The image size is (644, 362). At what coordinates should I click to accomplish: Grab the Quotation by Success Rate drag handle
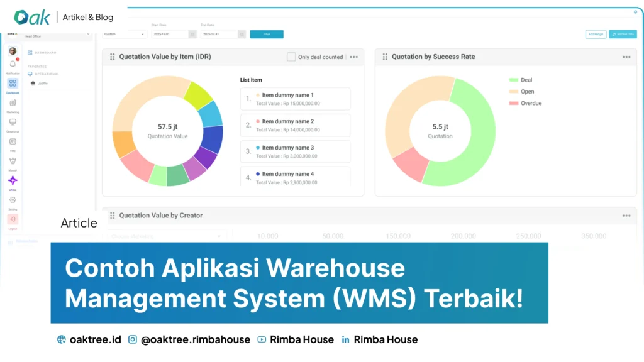(x=385, y=57)
